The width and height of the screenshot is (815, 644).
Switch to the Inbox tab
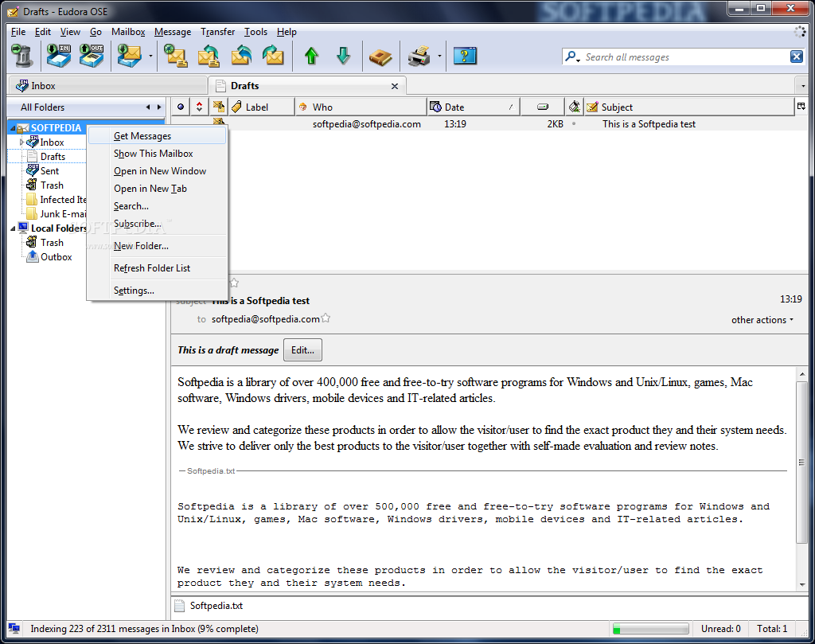pos(107,86)
